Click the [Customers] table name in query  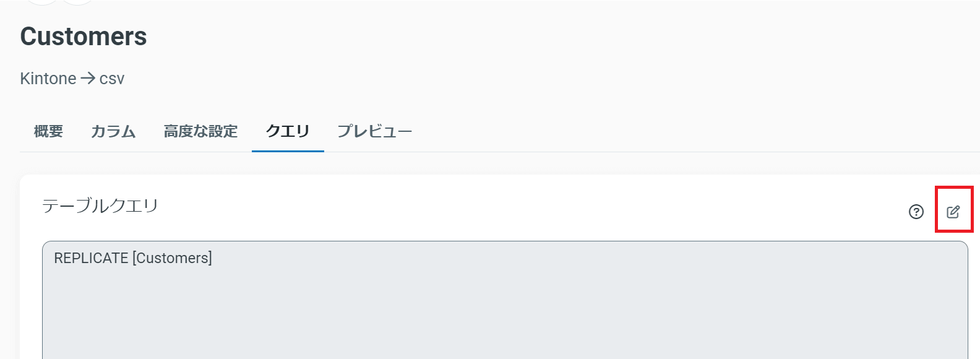[173, 258]
